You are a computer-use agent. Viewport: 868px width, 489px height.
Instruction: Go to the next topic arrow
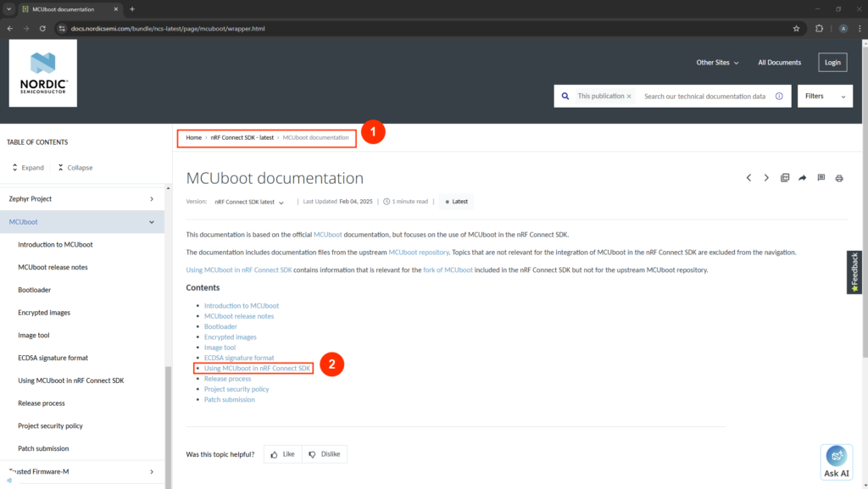click(x=766, y=178)
